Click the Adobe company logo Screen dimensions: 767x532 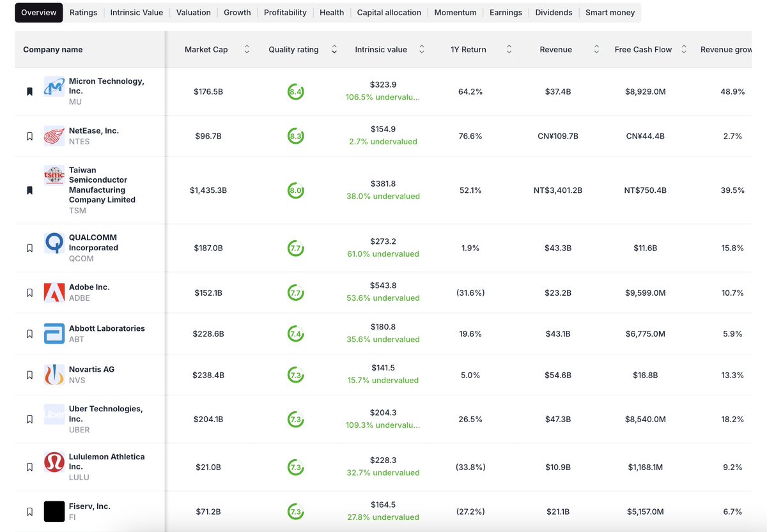[x=54, y=293]
